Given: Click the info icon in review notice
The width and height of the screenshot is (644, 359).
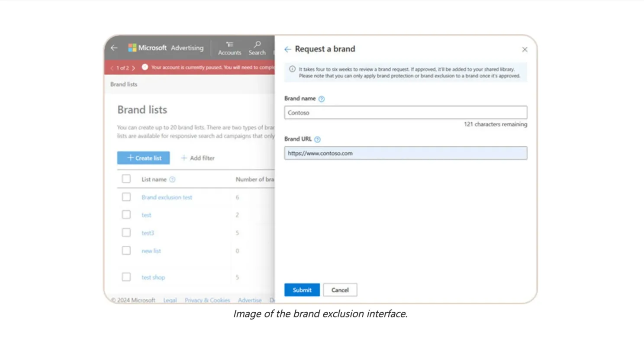Looking at the screenshot, I should [x=292, y=69].
